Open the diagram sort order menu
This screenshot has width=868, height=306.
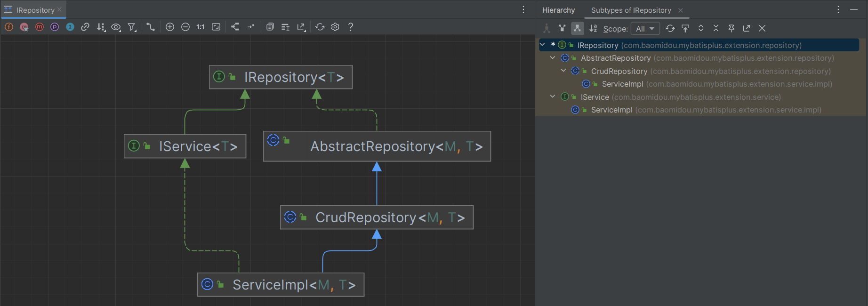(101, 27)
